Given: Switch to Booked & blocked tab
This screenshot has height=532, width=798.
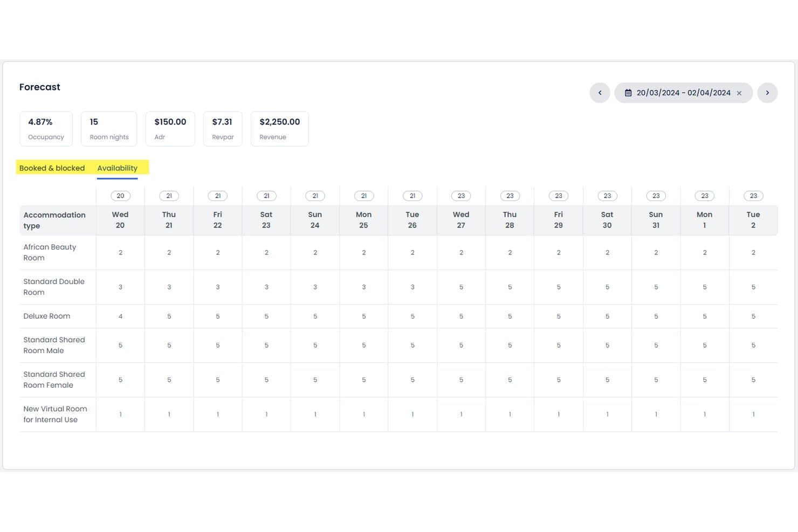Looking at the screenshot, I should pos(52,168).
